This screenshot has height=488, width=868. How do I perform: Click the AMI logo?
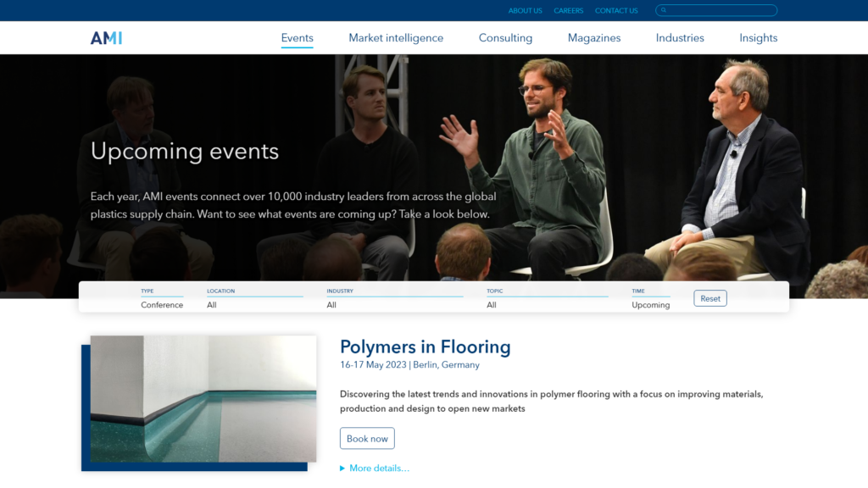pyautogui.click(x=105, y=37)
